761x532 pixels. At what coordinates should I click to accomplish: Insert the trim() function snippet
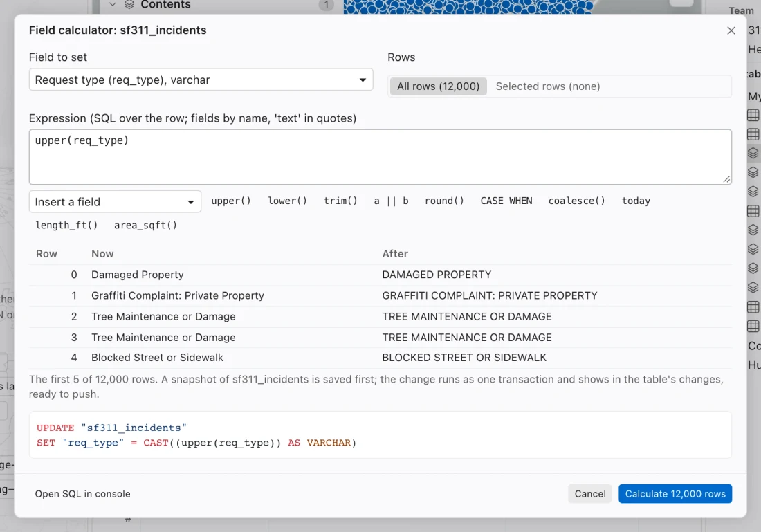[x=340, y=201]
